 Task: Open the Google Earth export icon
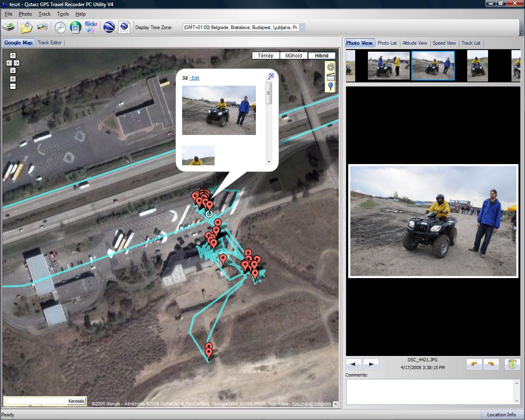tap(109, 27)
